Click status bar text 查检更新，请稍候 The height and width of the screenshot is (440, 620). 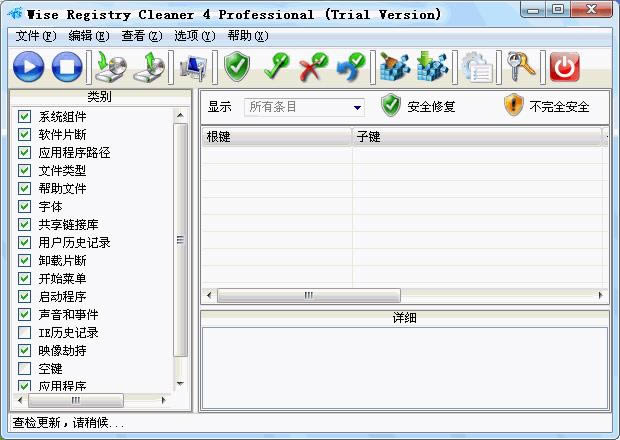(68, 423)
